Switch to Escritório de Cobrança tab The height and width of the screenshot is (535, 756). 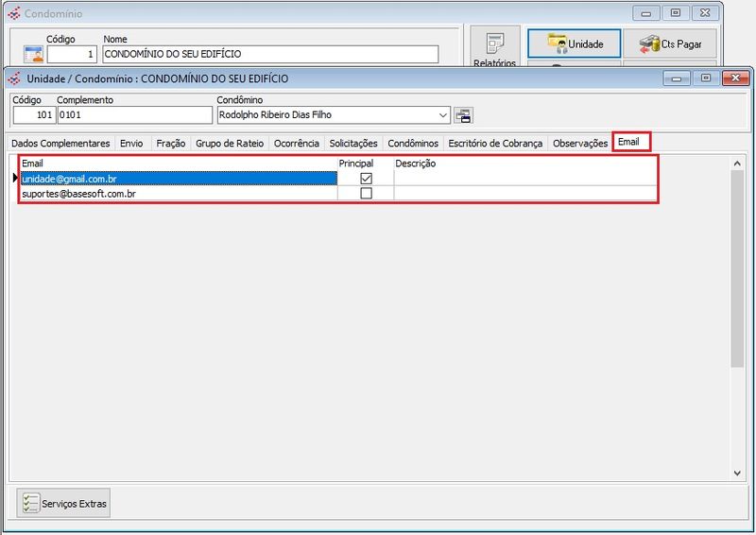(x=495, y=143)
